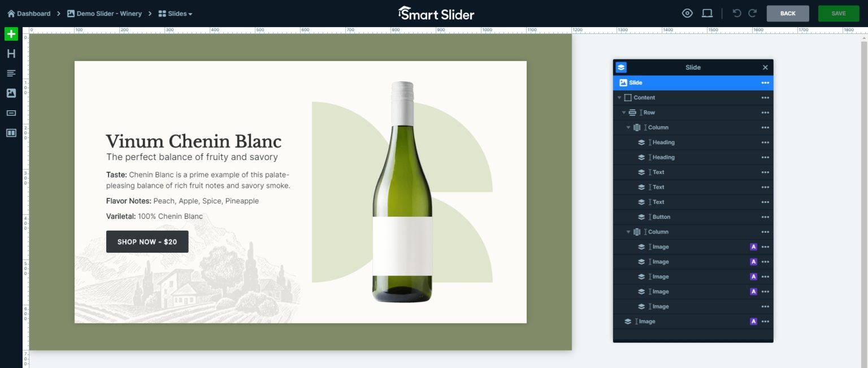Click the responsive device preview icon

click(707, 13)
